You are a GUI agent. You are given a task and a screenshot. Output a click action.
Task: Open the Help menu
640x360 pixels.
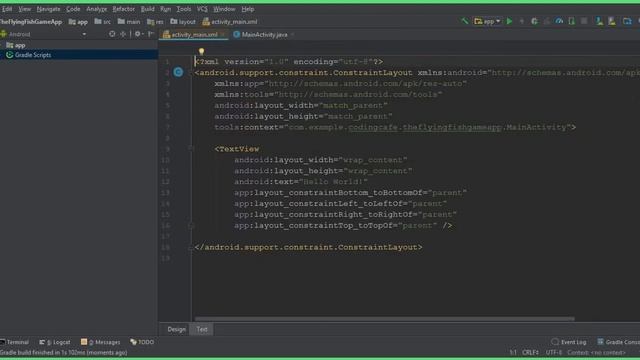pos(247,9)
